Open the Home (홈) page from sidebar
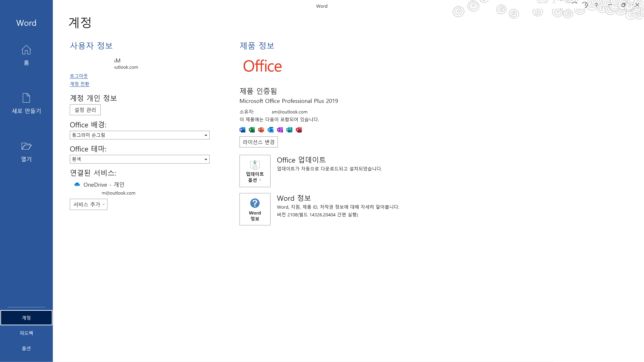The height and width of the screenshot is (362, 644). point(26,55)
